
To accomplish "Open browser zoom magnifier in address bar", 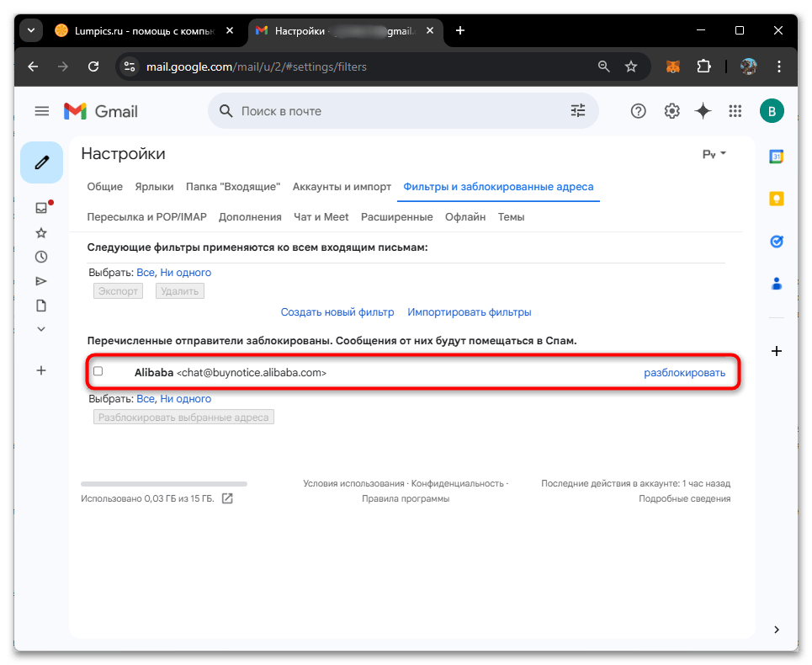I will 604,66.
